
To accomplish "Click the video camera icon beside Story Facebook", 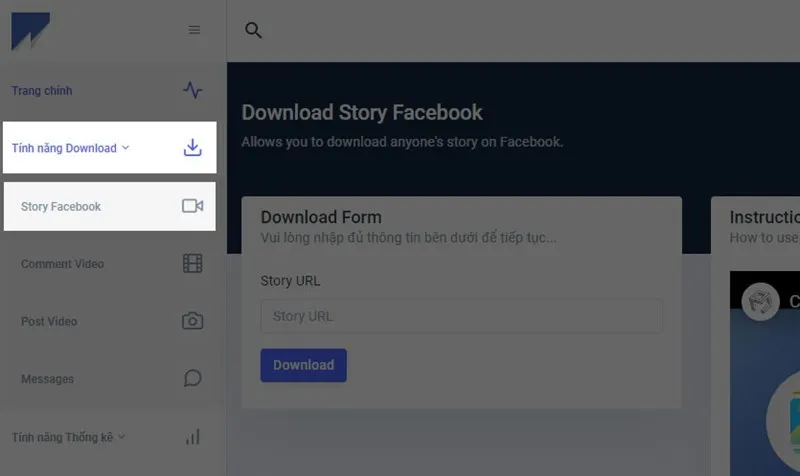I will (192, 206).
